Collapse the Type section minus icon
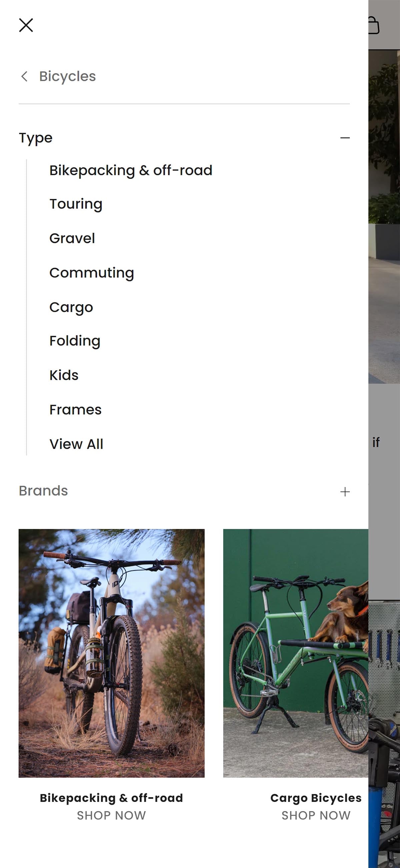Image resolution: width=400 pixels, height=868 pixels. point(345,138)
